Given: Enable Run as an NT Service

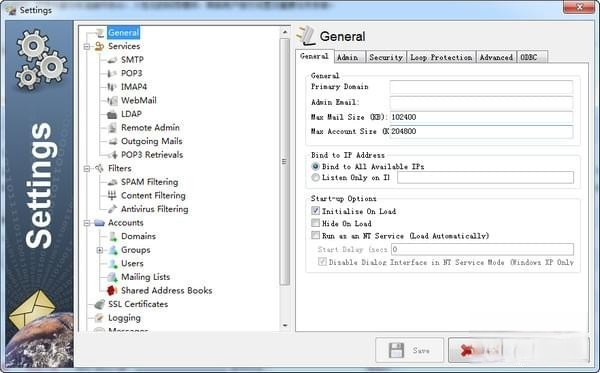Looking at the screenshot, I should click(315, 235).
